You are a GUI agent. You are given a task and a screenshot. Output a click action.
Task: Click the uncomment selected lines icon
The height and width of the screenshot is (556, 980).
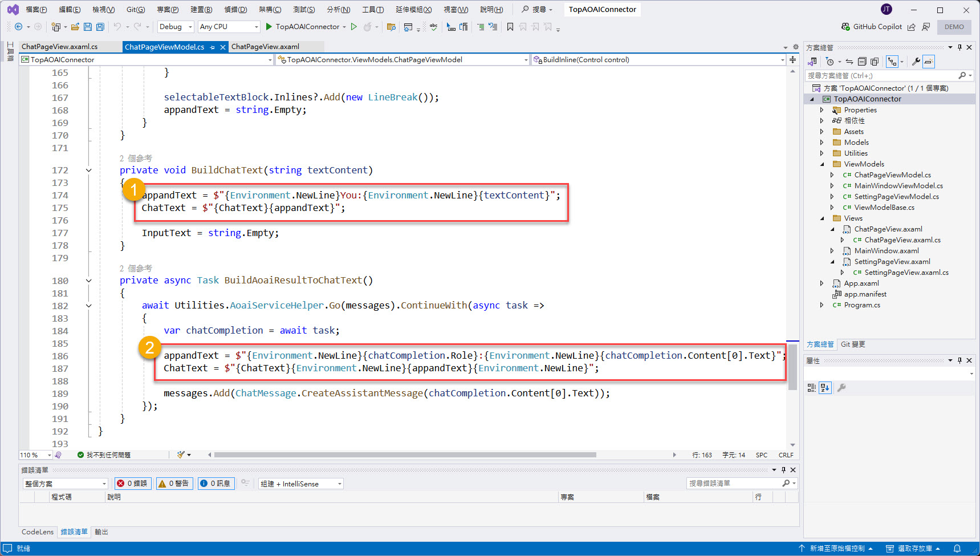[493, 27]
